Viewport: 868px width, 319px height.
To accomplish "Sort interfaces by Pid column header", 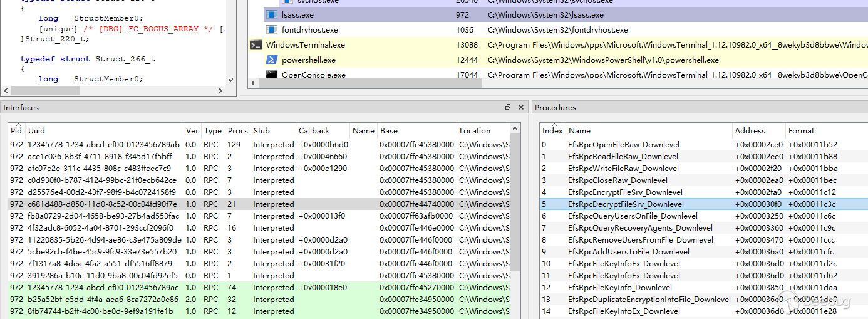I will [16, 131].
